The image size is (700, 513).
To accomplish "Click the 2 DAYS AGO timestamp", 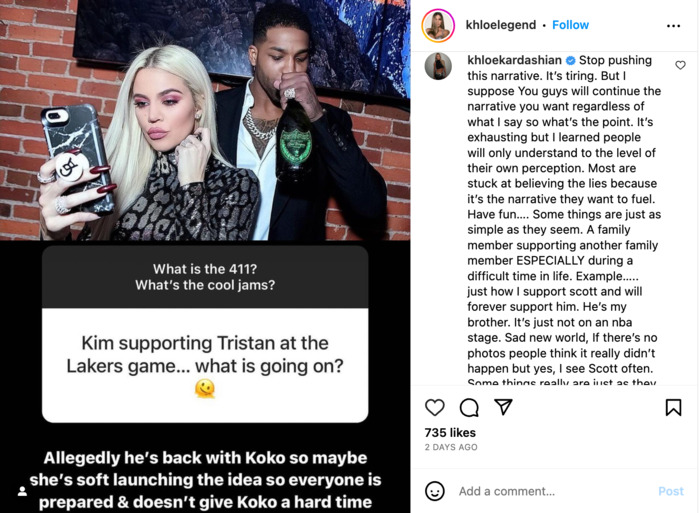I will [x=451, y=447].
